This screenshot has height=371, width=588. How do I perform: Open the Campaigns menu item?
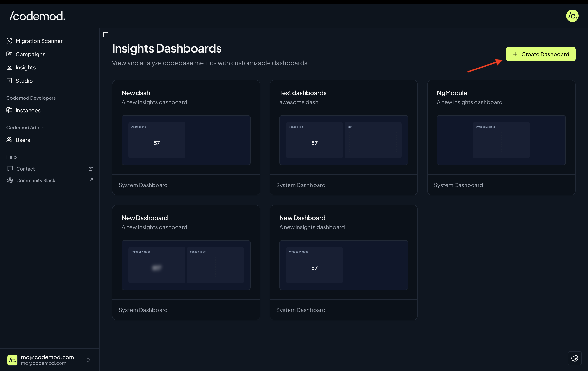point(30,54)
